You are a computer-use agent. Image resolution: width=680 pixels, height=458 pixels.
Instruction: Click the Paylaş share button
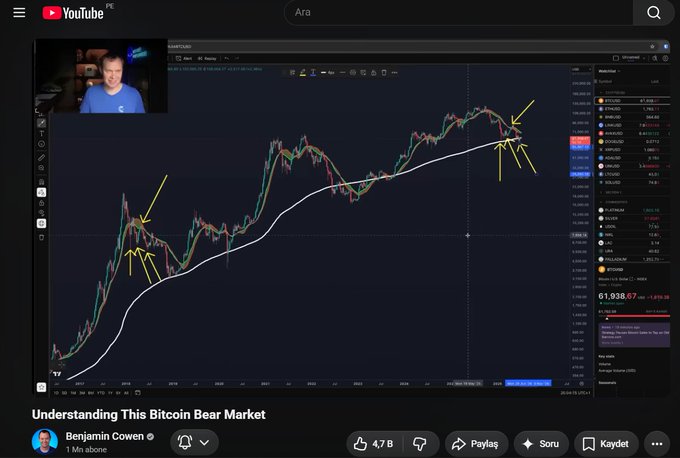click(x=476, y=444)
